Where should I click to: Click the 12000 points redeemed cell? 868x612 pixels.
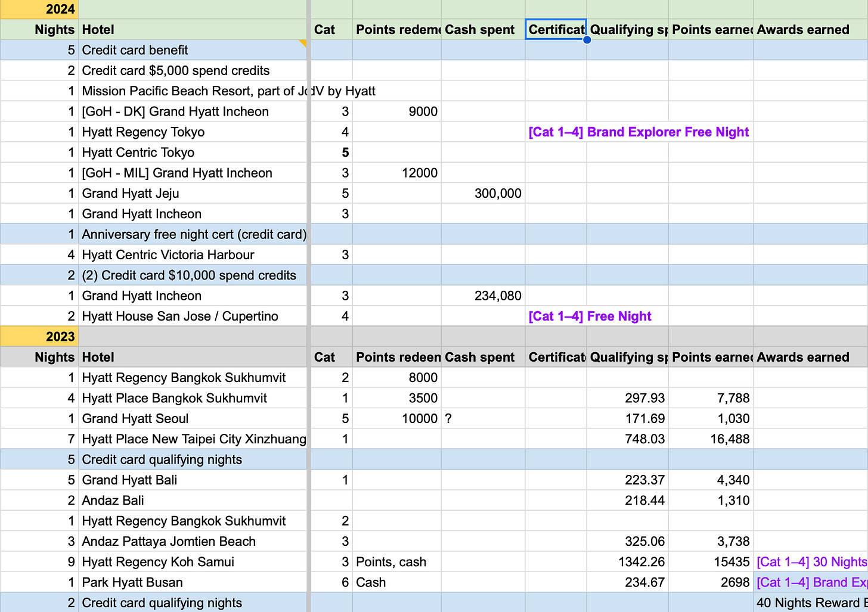click(x=397, y=173)
